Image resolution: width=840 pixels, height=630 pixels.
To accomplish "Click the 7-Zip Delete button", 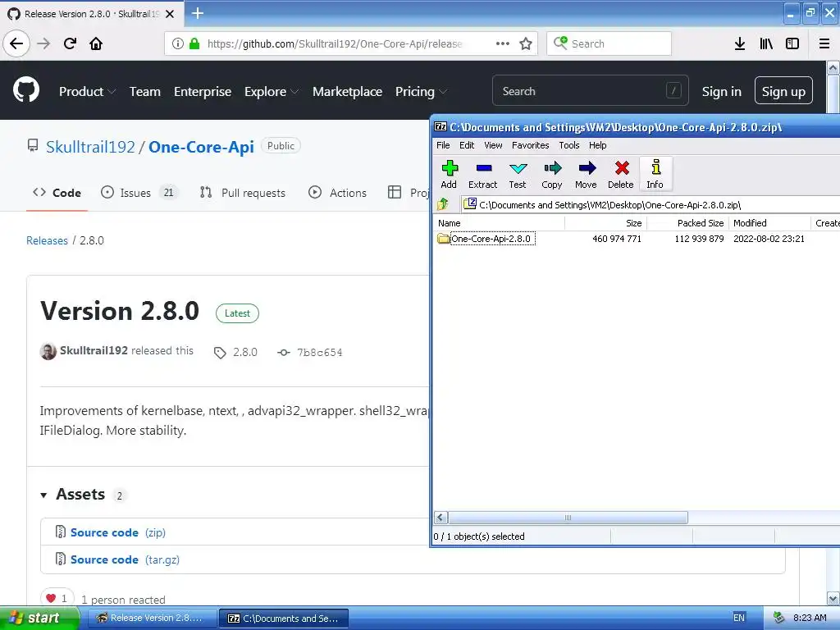I will point(621,175).
